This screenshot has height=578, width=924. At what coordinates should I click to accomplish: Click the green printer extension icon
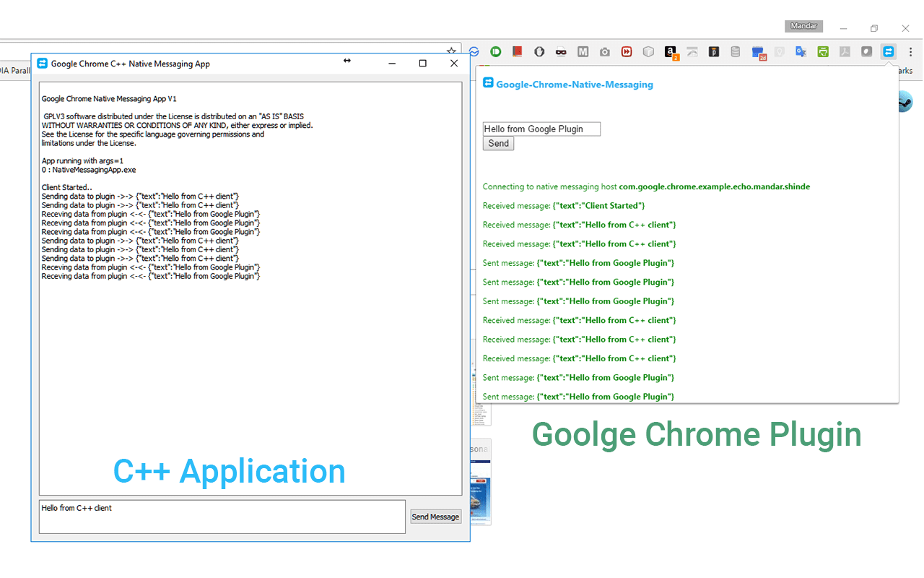pyautogui.click(x=823, y=52)
